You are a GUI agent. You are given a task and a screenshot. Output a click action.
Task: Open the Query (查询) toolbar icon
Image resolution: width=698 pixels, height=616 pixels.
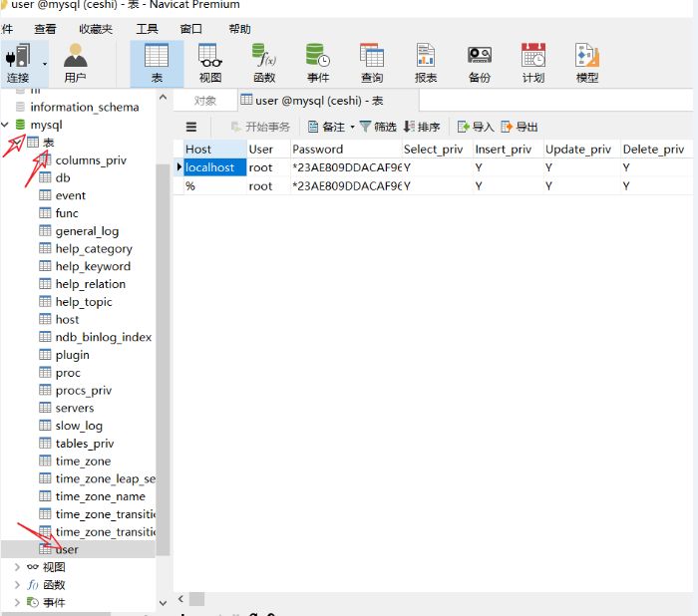click(372, 56)
